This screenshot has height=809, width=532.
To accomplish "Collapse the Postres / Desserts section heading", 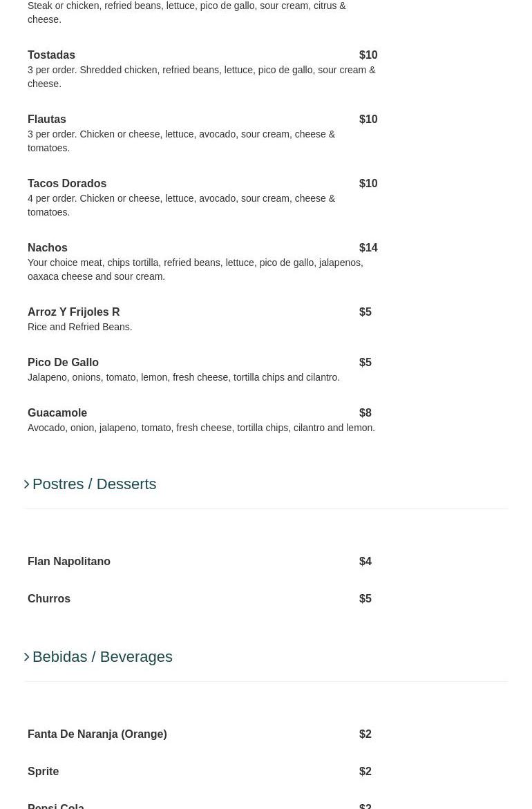I will (94, 484).
